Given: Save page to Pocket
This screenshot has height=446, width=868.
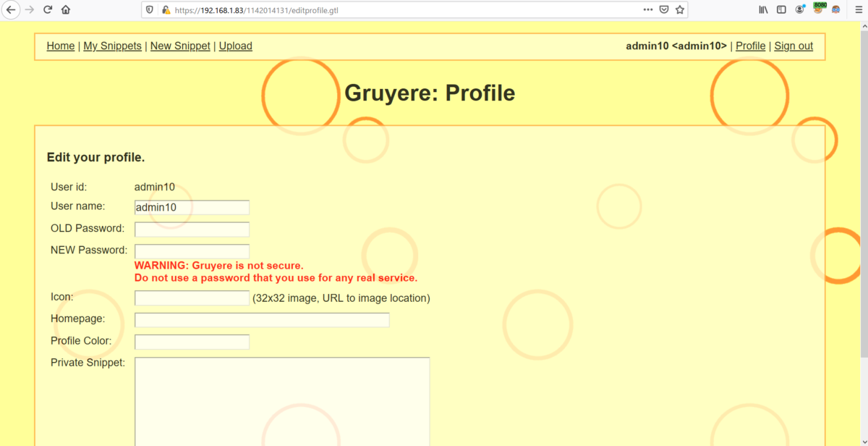Looking at the screenshot, I should point(664,10).
